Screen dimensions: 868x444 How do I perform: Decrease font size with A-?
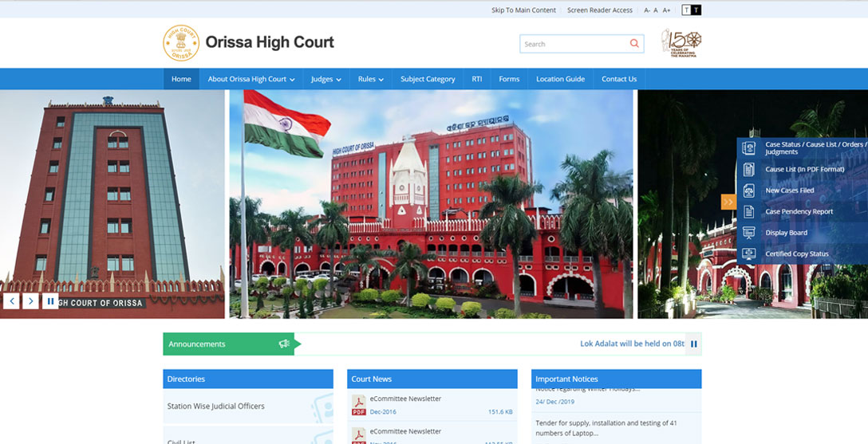(647, 10)
